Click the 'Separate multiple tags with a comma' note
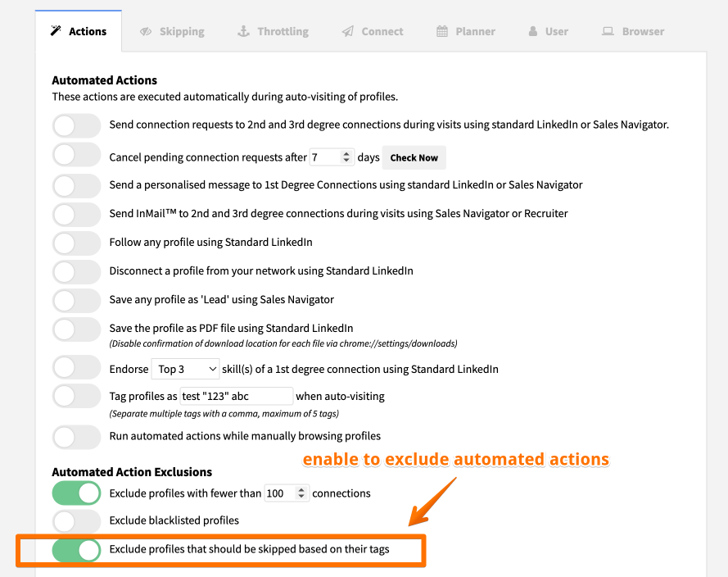728x577 pixels. click(x=224, y=413)
